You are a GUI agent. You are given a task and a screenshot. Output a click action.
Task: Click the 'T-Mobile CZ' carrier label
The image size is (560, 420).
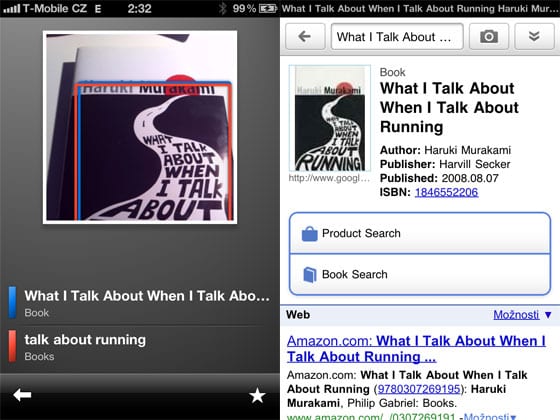55,8
